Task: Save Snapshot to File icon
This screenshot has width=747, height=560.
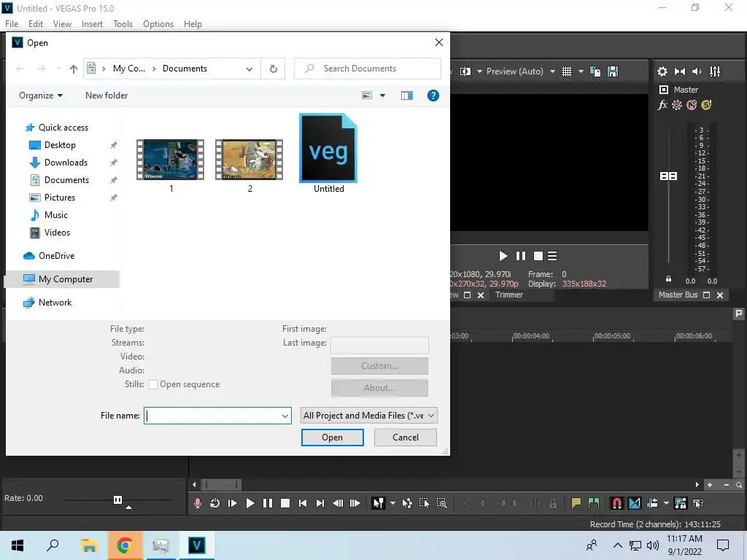Action: tap(613, 71)
